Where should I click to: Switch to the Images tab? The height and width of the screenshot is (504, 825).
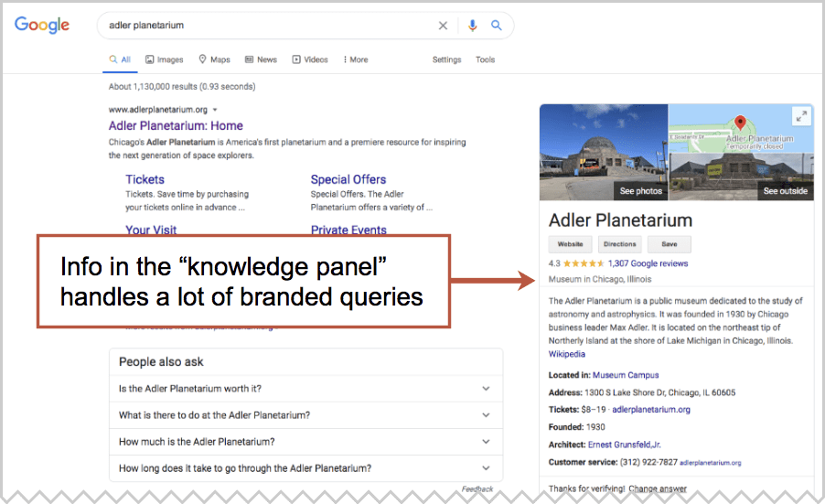pyautogui.click(x=164, y=59)
